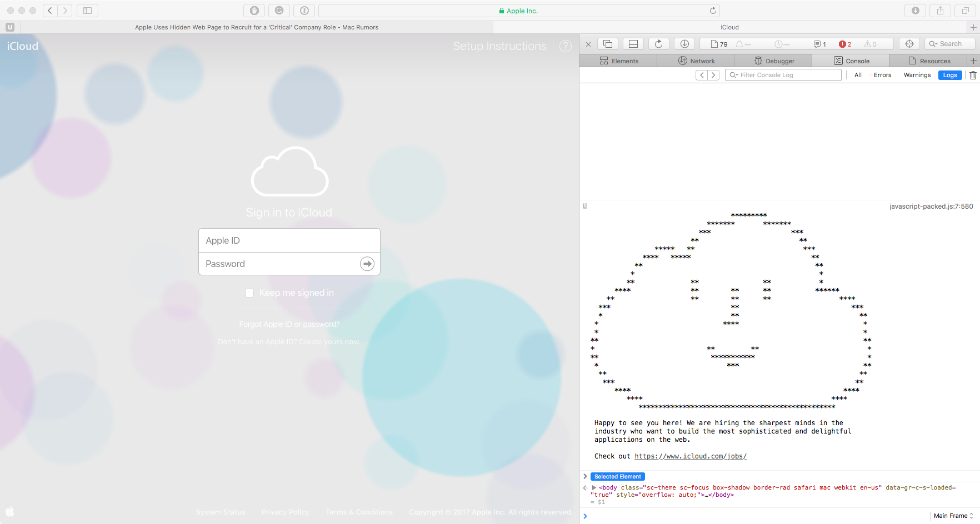Go to previous console navigation arrow
This screenshot has width=980, height=524.
coord(702,75)
